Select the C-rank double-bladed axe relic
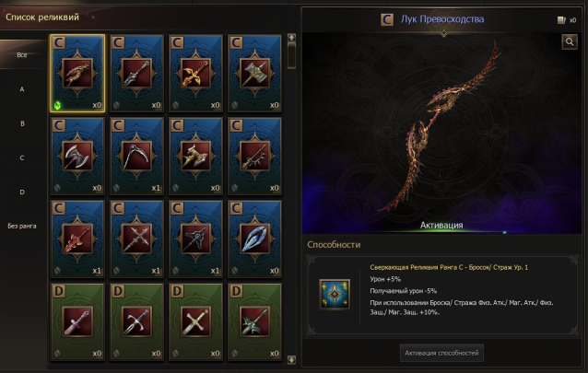Image resolution: width=588 pixels, height=373 pixels. click(x=77, y=156)
